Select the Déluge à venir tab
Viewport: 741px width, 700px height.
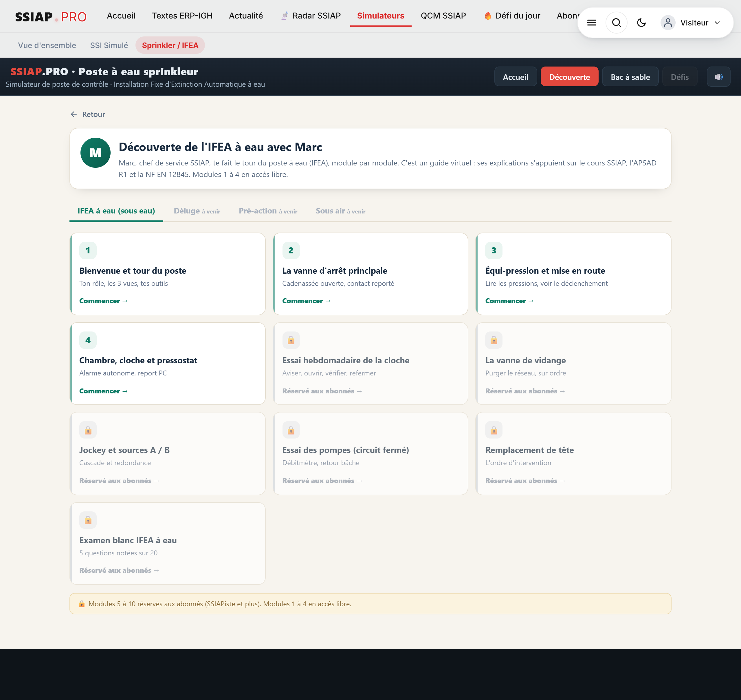(197, 211)
